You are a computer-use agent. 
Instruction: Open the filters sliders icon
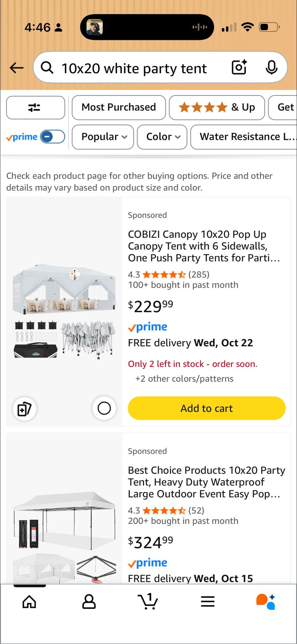click(35, 107)
